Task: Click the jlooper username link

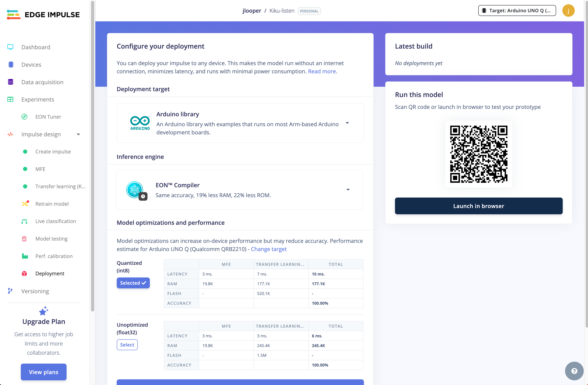Action: click(252, 11)
